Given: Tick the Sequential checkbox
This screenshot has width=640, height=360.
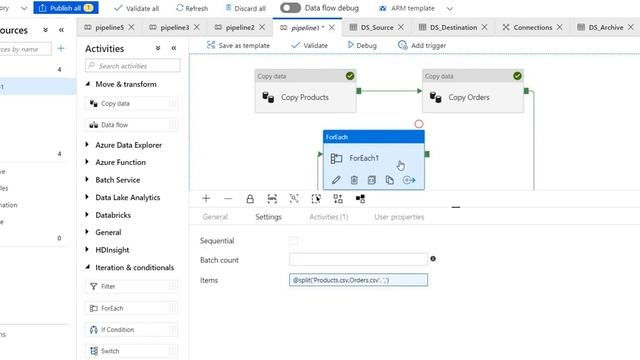Looking at the screenshot, I should click(293, 240).
